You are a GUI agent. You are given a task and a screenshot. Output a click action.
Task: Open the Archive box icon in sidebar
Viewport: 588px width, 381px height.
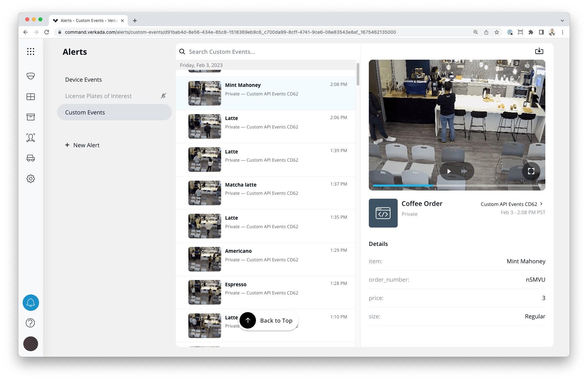coord(31,117)
